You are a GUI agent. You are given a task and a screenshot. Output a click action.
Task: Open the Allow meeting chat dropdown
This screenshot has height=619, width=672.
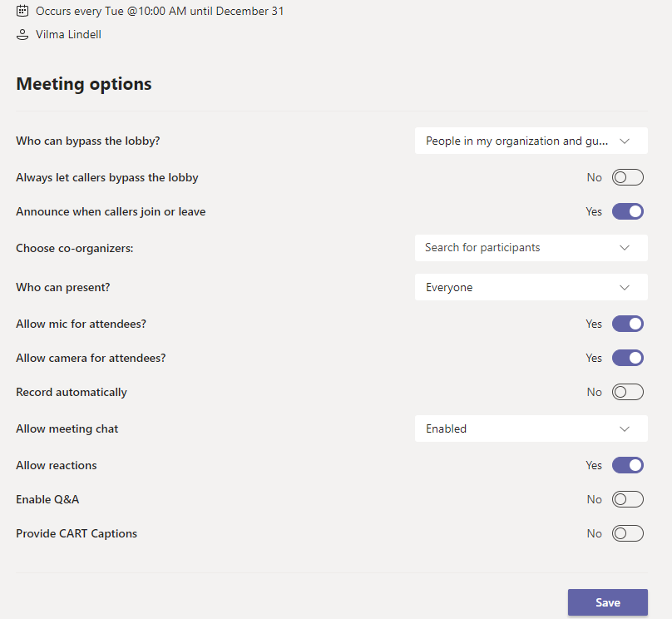coord(531,428)
